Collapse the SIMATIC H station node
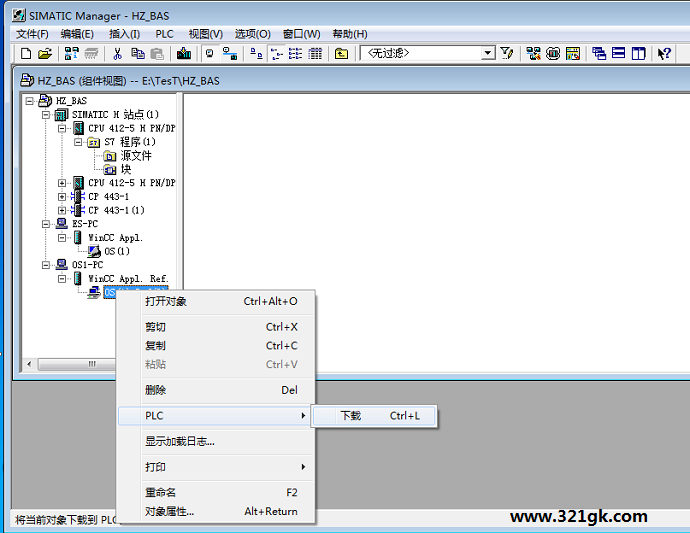690x533 pixels. 46,115
